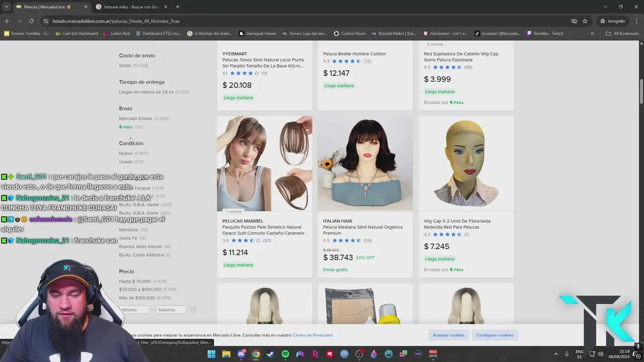Open the Flequillo Postizo wig thumbnail

click(265, 164)
